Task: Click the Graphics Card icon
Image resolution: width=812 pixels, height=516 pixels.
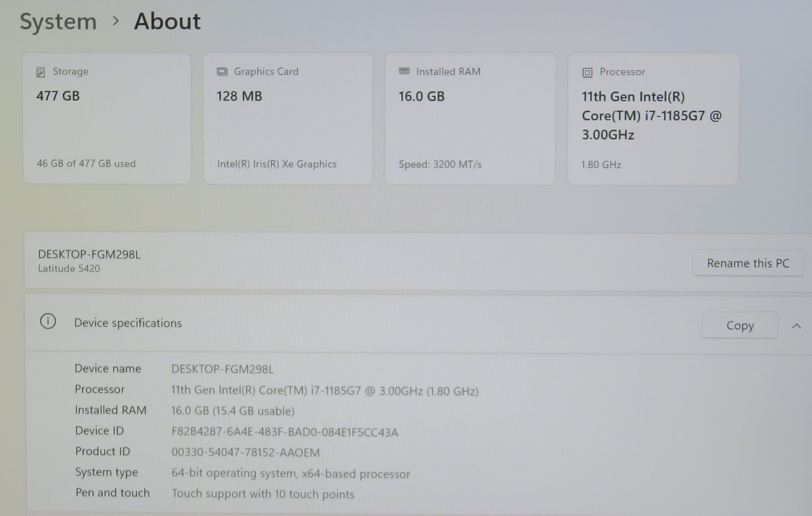Action: [222, 72]
